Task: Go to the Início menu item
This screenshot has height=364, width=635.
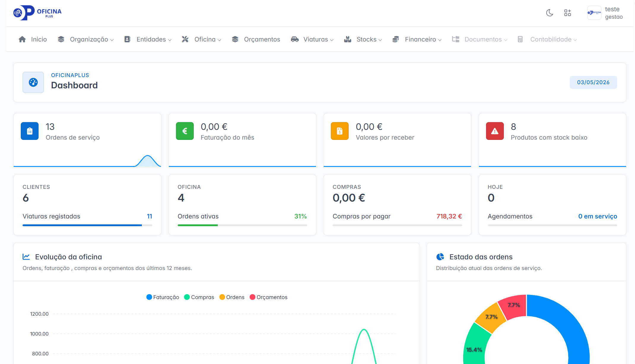Action: (39, 39)
